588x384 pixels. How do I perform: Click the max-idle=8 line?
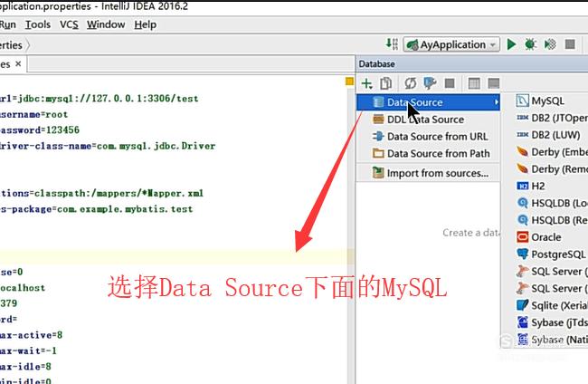(x=25, y=367)
